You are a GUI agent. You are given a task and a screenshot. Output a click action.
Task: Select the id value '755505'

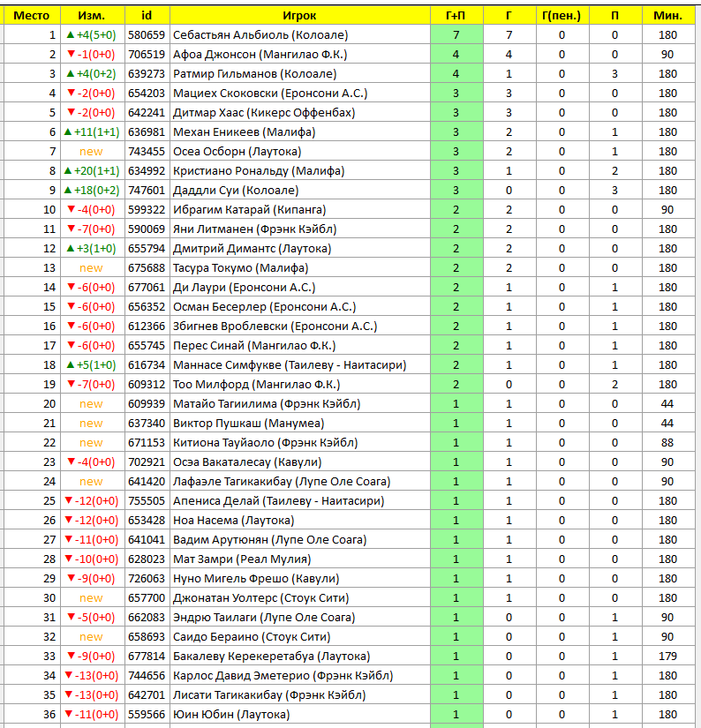[x=147, y=501]
